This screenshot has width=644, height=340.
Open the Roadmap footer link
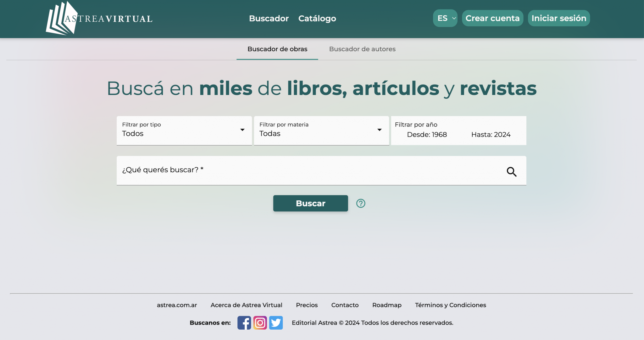coord(387,305)
